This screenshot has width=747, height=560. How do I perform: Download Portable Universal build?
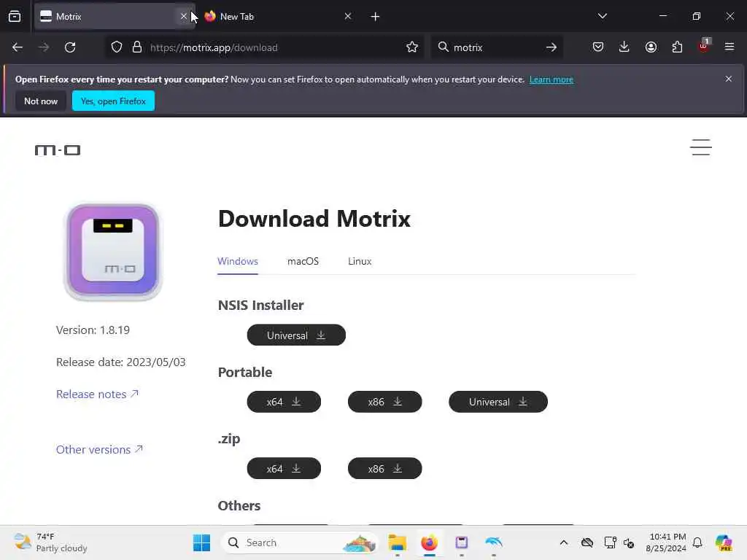tap(498, 402)
